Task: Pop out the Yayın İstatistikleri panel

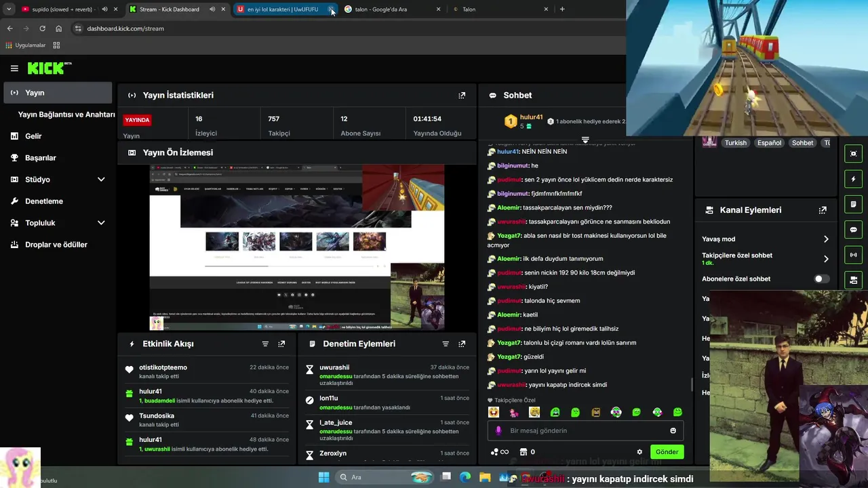Action: tap(462, 96)
